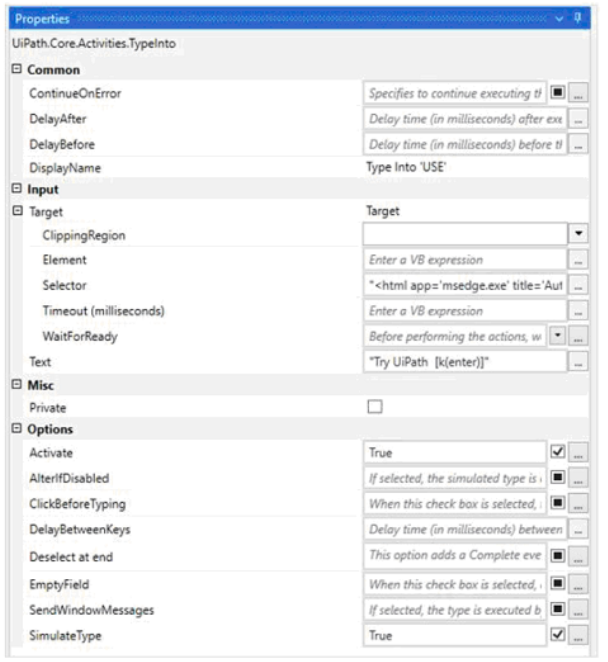
Task: Open expression editor for SendWindowMessages
Action: pyautogui.click(x=578, y=610)
